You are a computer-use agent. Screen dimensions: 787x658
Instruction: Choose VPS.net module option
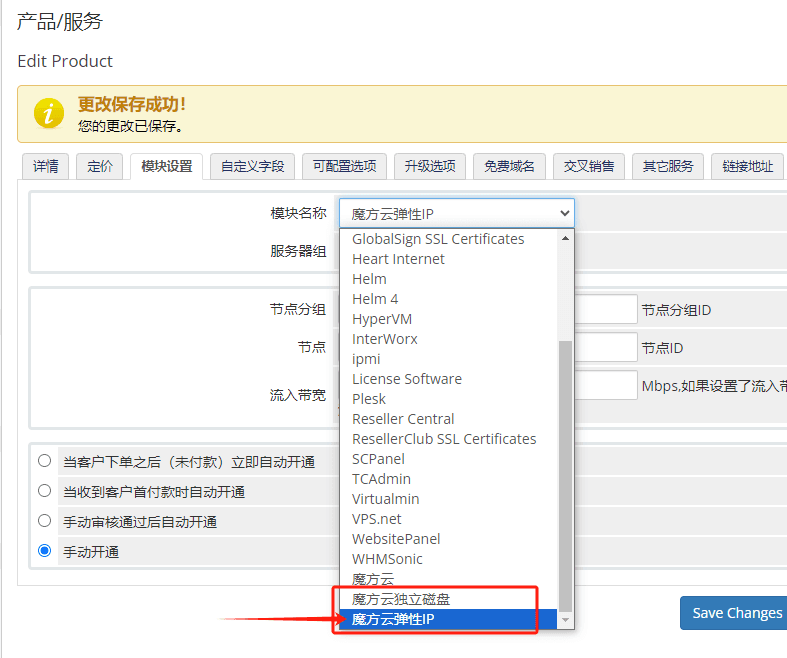click(449, 519)
